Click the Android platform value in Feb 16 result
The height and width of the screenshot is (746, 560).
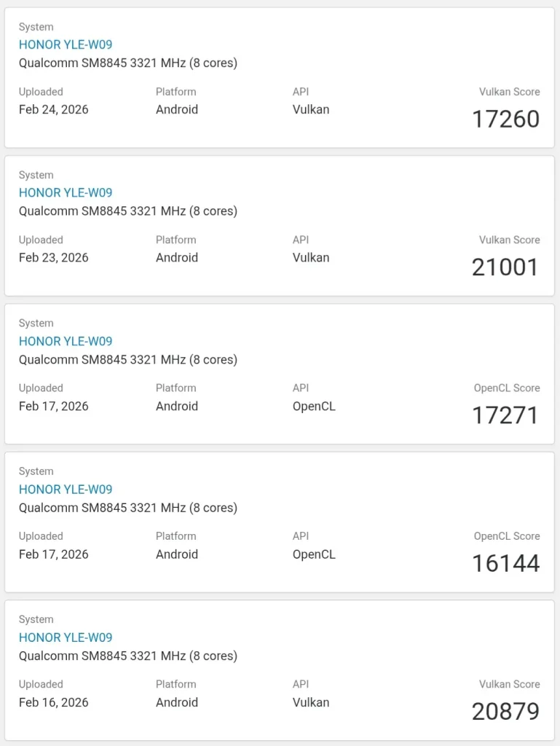click(177, 702)
